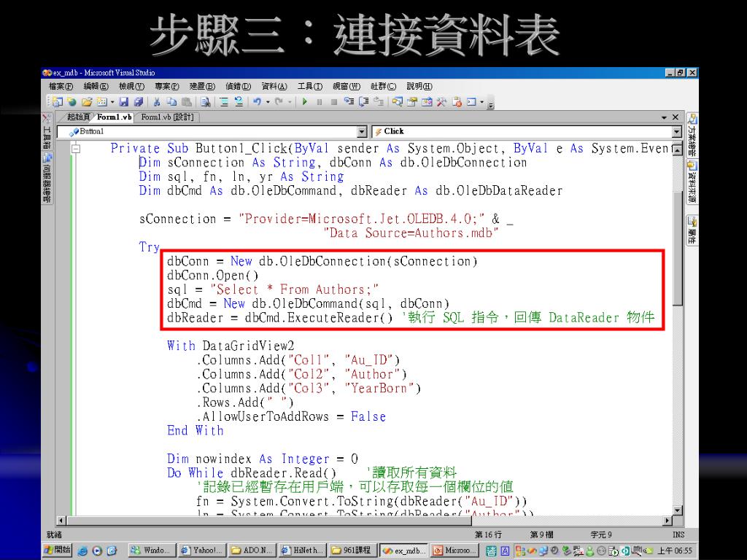Click the Copy toolbar icon

click(x=171, y=101)
